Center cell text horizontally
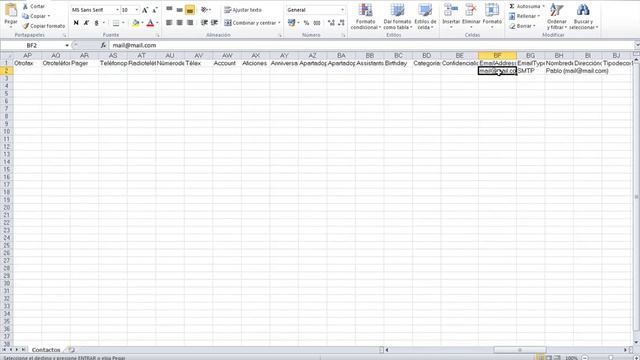The width and height of the screenshot is (640, 360). pyautogui.click(x=180, y=23)
